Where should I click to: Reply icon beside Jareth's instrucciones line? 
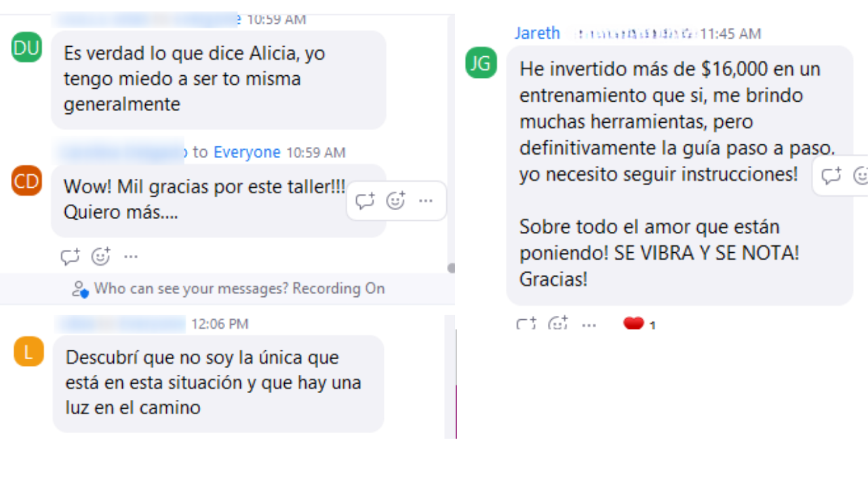coord(831,176)
